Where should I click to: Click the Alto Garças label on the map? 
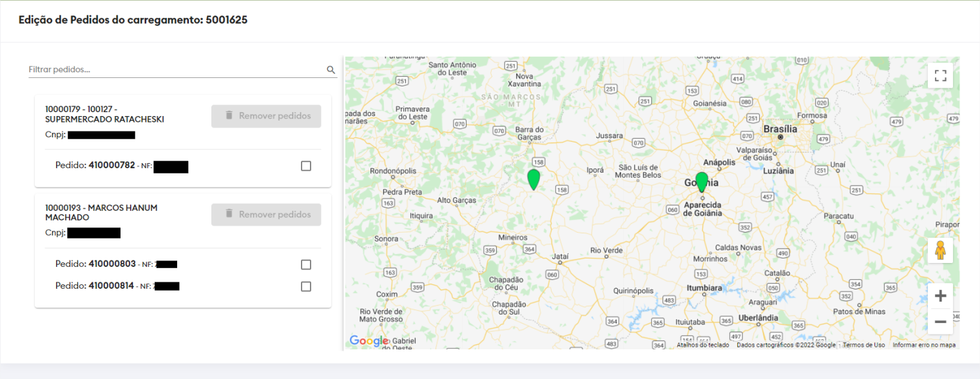[456, 200]
